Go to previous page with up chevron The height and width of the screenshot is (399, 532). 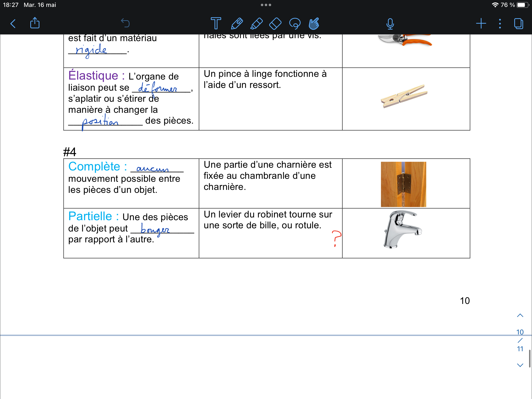click(520, 316)
